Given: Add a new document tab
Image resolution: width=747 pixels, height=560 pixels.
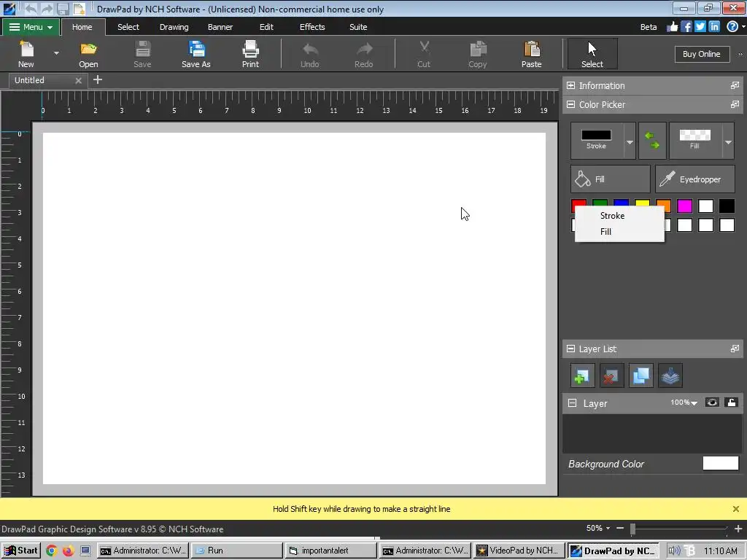Looking at the screenshot, I should click(98, 79).
